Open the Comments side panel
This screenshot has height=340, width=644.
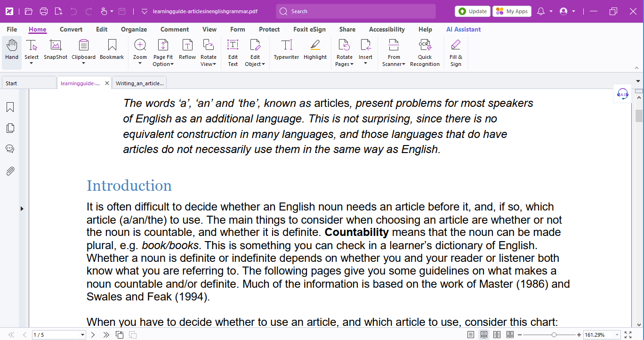point(10,149)
